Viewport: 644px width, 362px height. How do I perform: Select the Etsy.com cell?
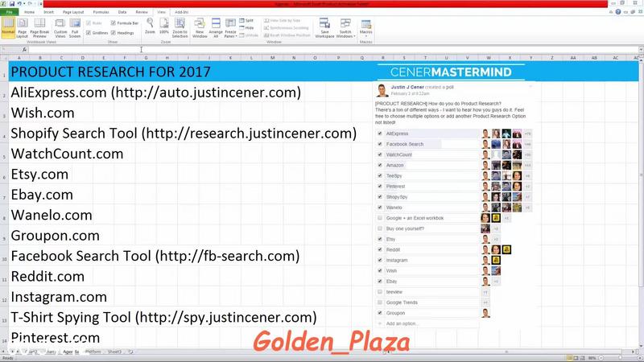(x=39, y=175)
